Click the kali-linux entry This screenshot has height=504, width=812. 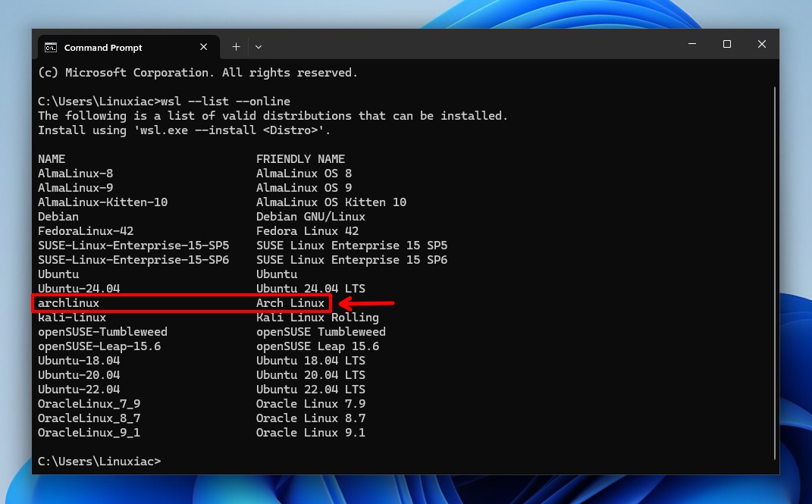point(72,318)
